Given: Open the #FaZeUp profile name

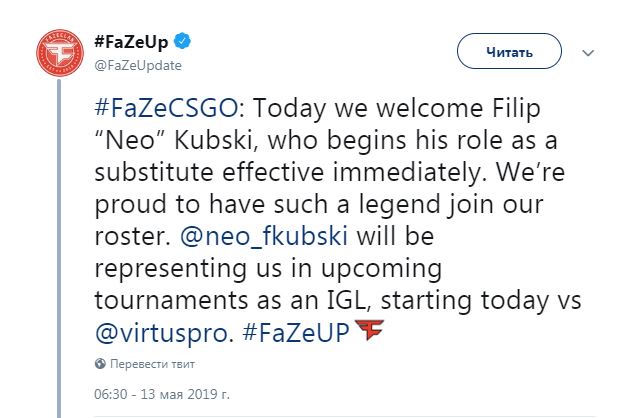Looking at the screenshot, I should click(133, 42).
